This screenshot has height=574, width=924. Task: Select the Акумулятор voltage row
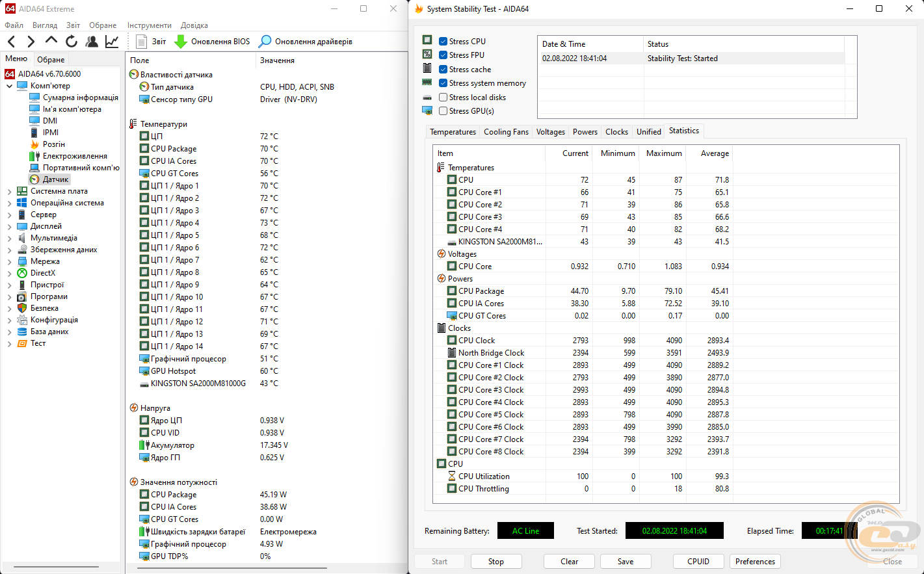(267, 445)
